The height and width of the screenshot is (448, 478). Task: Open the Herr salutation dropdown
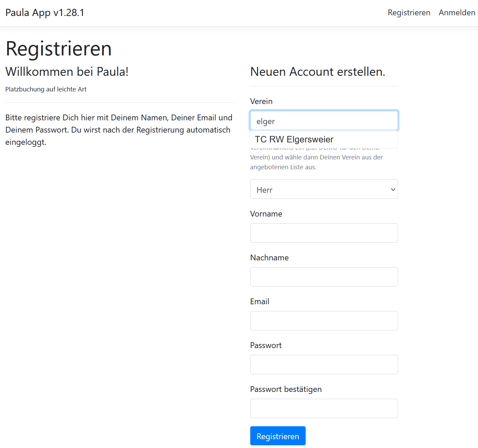click(x=324, y=189)
